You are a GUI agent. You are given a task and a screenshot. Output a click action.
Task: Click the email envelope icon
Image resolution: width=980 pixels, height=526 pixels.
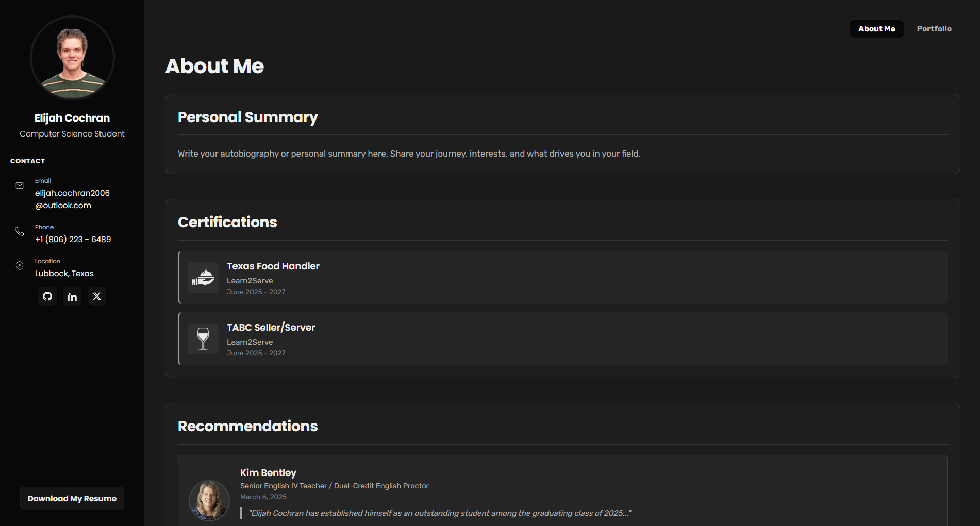(x=19, y=185)
